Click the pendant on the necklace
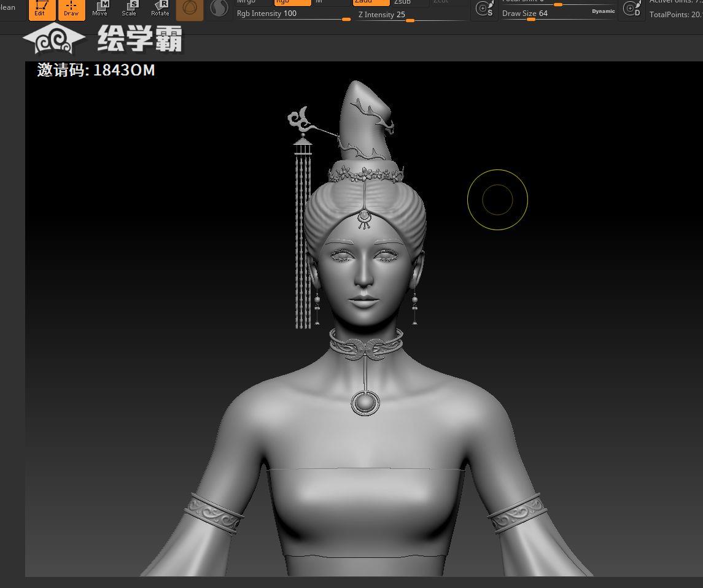Screen dimensions: 703x588 pos(365,403)
